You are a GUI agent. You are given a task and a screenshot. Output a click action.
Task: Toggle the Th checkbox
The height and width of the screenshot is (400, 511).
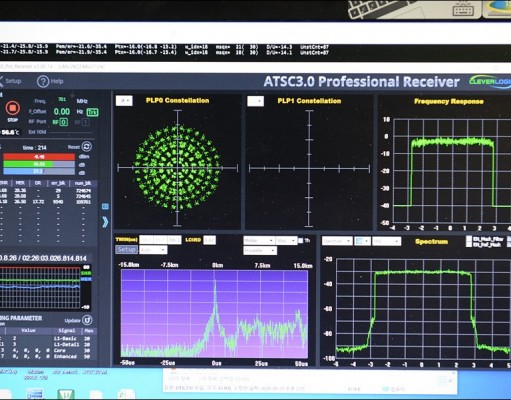[x=301, y=240]
